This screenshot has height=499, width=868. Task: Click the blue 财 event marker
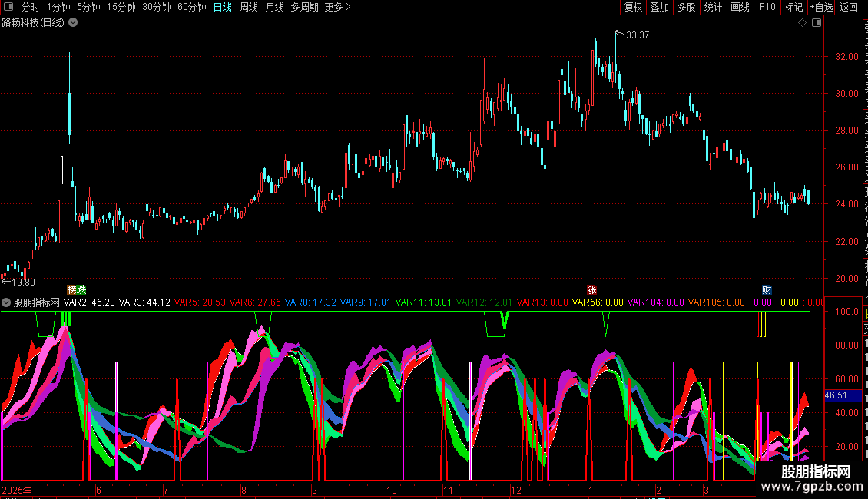click(767, 289)
